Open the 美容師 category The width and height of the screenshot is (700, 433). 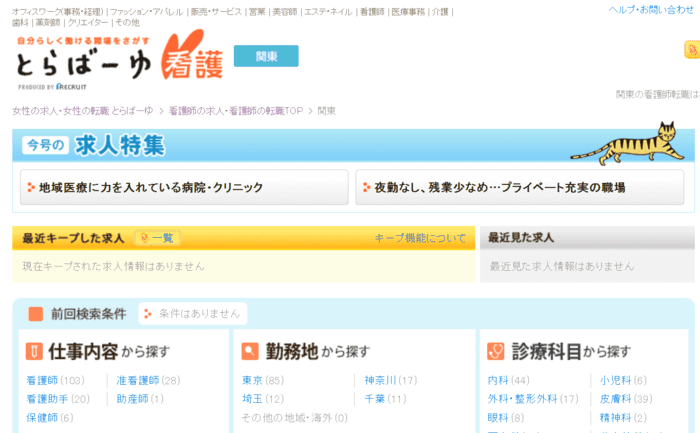coord(285,12)
